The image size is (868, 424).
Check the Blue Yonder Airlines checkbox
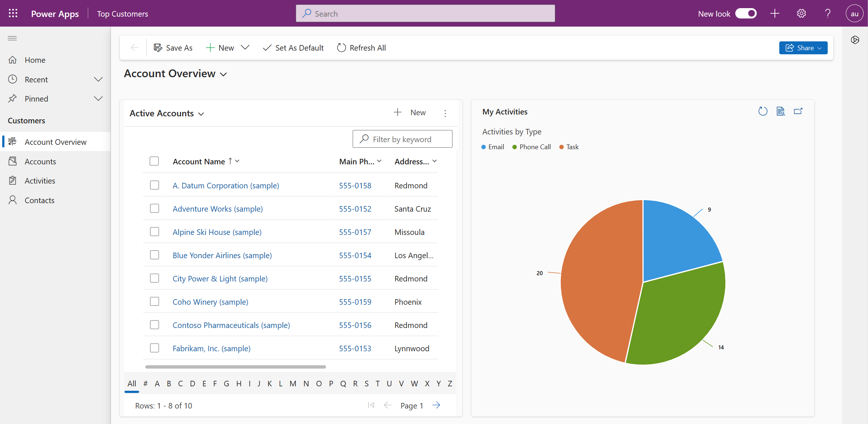click(x=155, y=254)
